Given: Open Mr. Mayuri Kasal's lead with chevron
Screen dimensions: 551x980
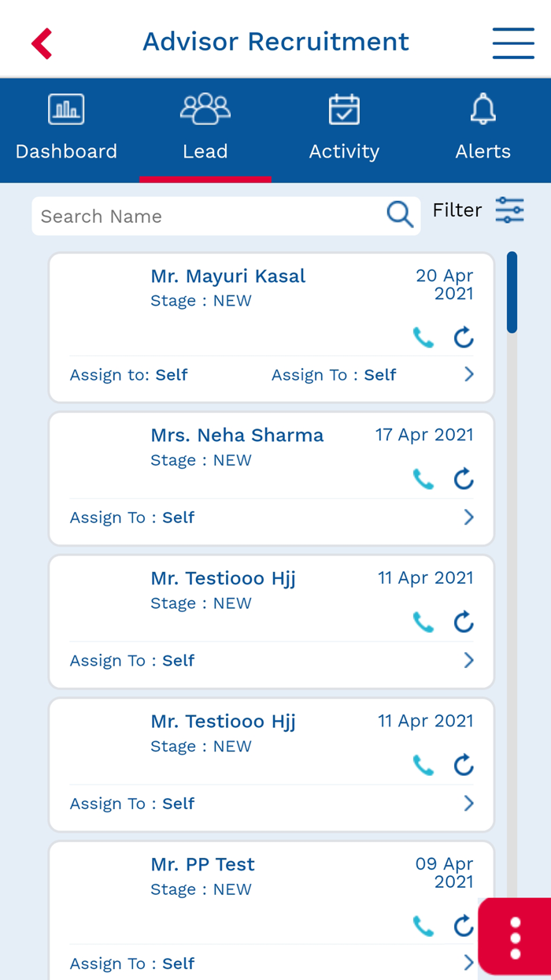Looking at the screenshot, I should tap(470, 374).
